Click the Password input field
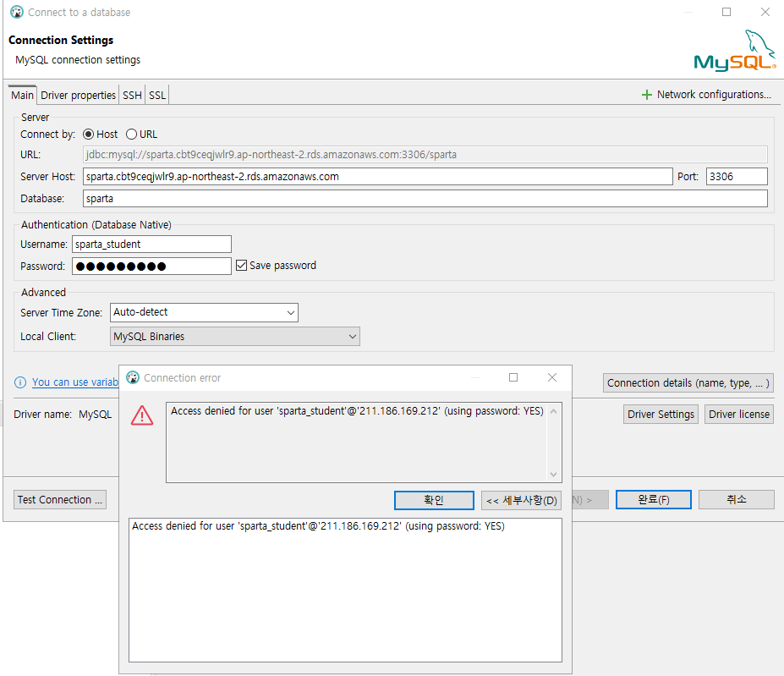 point(151,267)
